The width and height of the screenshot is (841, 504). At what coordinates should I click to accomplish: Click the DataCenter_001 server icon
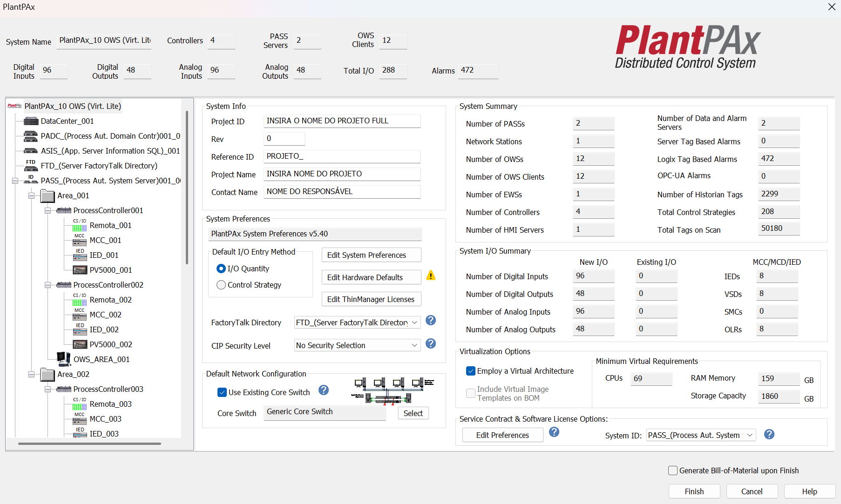pyautogui.click(x=31, y=121)
